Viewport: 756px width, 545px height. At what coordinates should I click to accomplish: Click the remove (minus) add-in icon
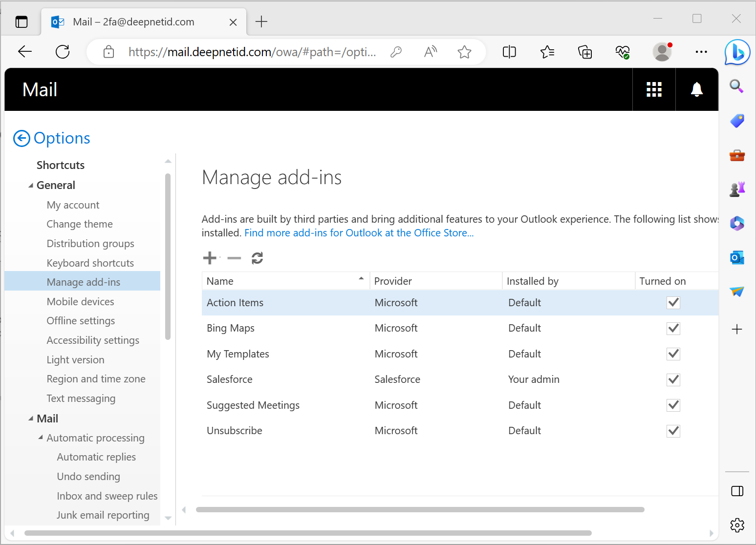click(234, 258)
